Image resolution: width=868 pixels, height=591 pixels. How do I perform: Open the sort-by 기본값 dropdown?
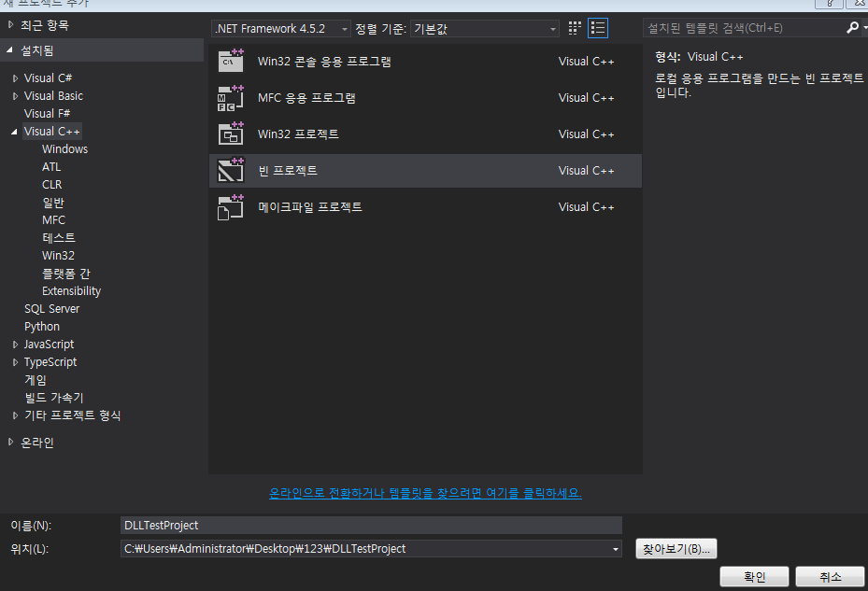[484, 29]
